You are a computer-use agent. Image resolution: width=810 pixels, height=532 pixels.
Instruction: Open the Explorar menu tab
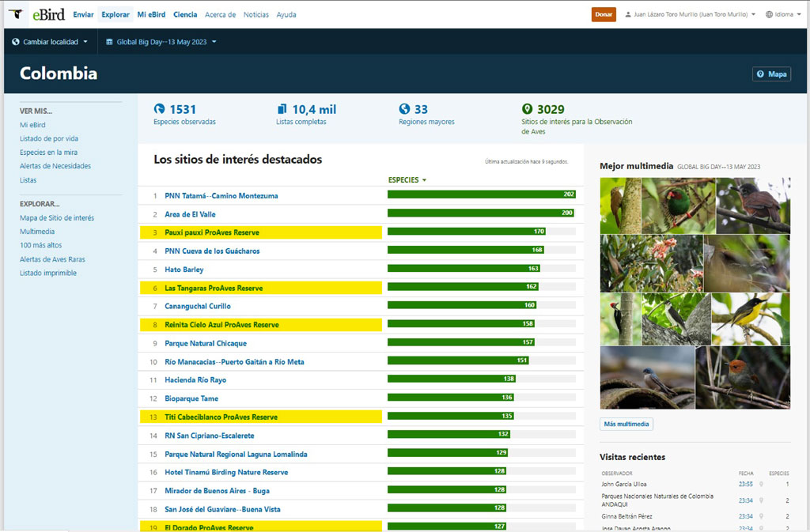coord(115,14)
